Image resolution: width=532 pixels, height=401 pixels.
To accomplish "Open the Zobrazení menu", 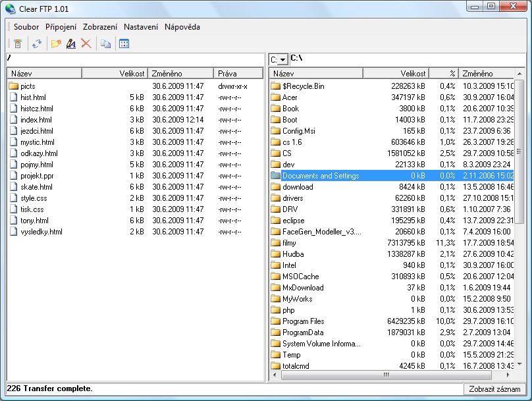I will (100, 27).
